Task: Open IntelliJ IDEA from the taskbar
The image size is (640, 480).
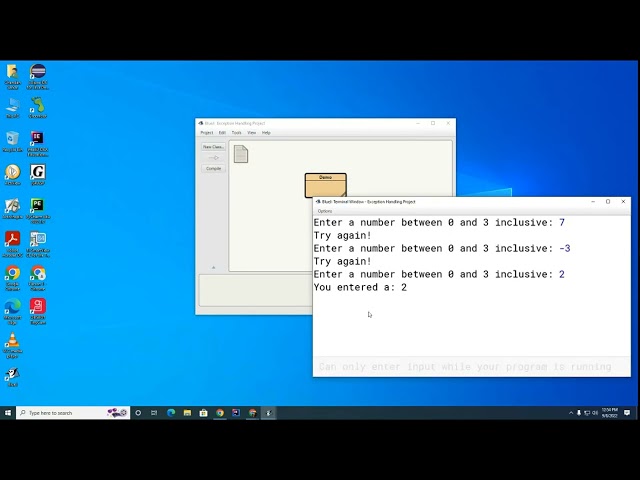Action: [x=236, y=413]
